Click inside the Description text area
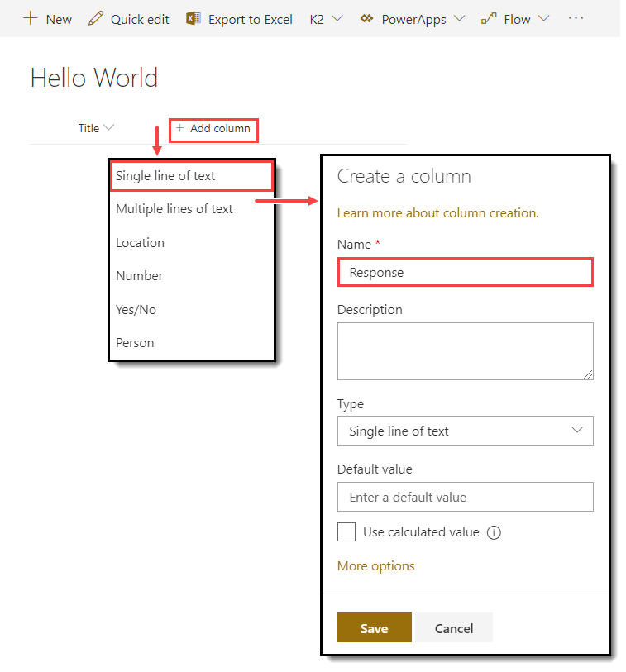This screenshot has width=626, height=672. point(465,351)
